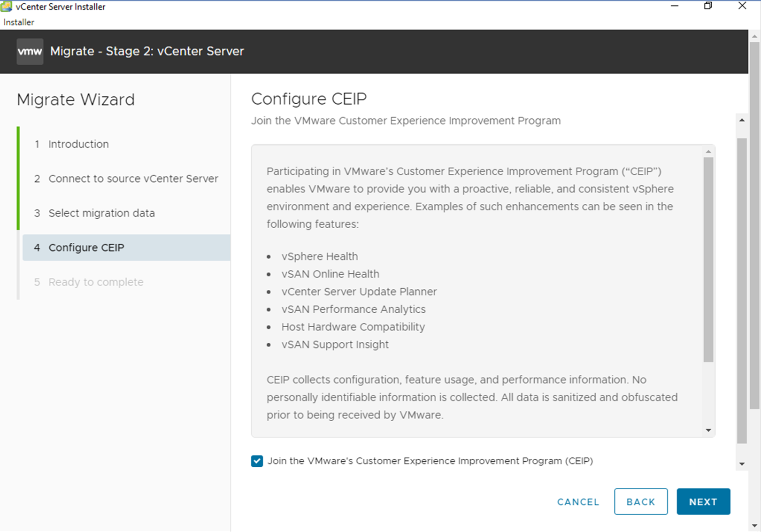This screenshot has width=761, height=532.
Task: Click the wizard page scrollbar thumb
Action: click(742, 291)
